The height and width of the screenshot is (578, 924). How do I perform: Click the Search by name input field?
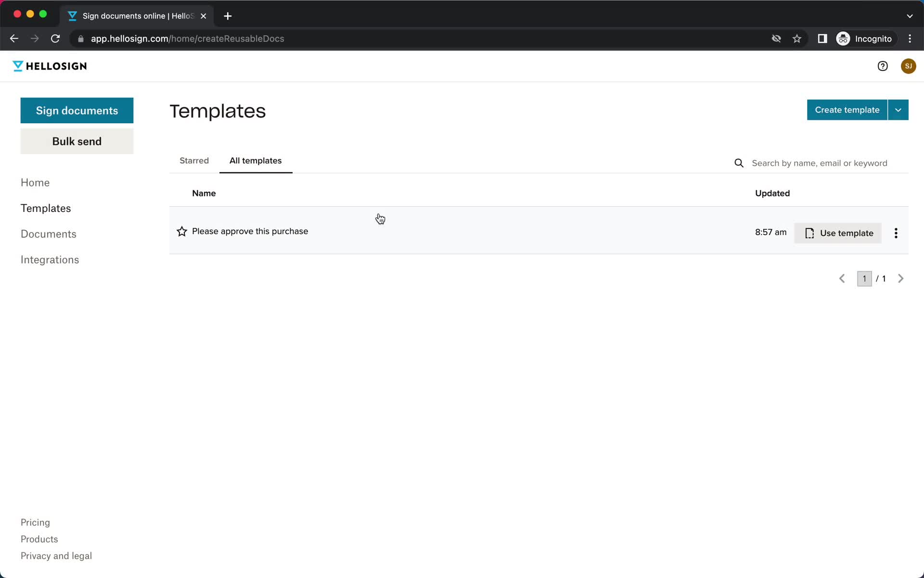tap(820, 162)
